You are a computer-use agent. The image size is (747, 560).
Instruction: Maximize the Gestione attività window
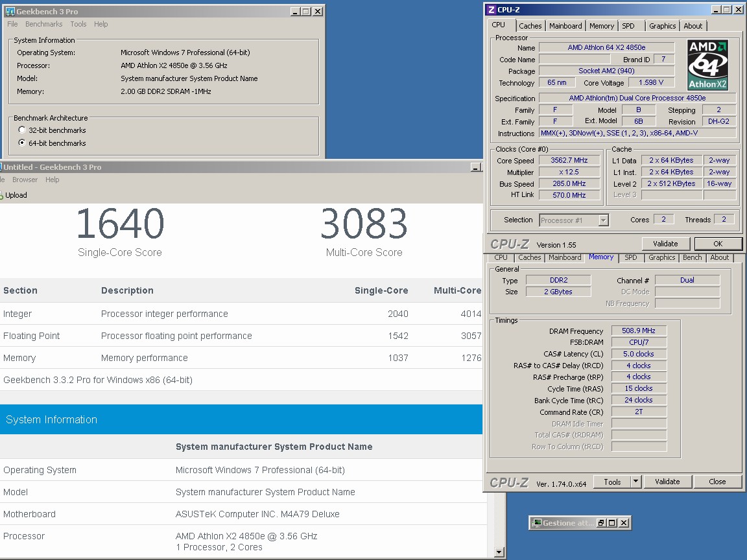pos(612,523)
